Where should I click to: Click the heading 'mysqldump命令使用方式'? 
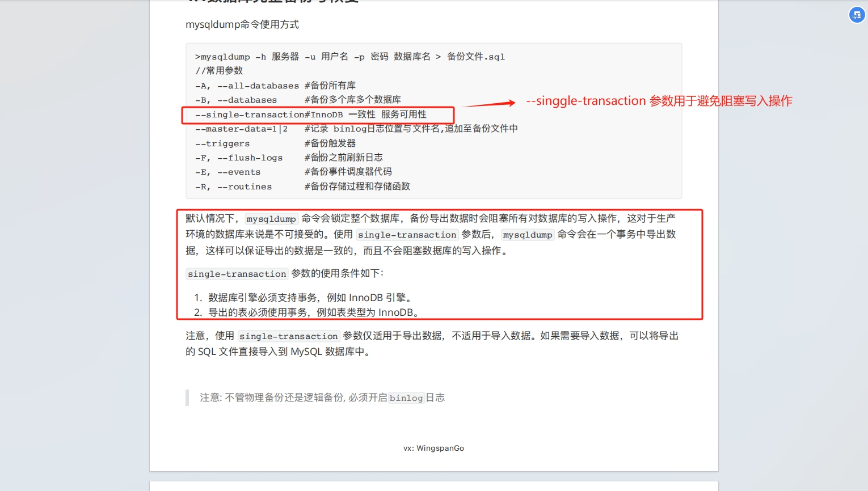(242, 24)
